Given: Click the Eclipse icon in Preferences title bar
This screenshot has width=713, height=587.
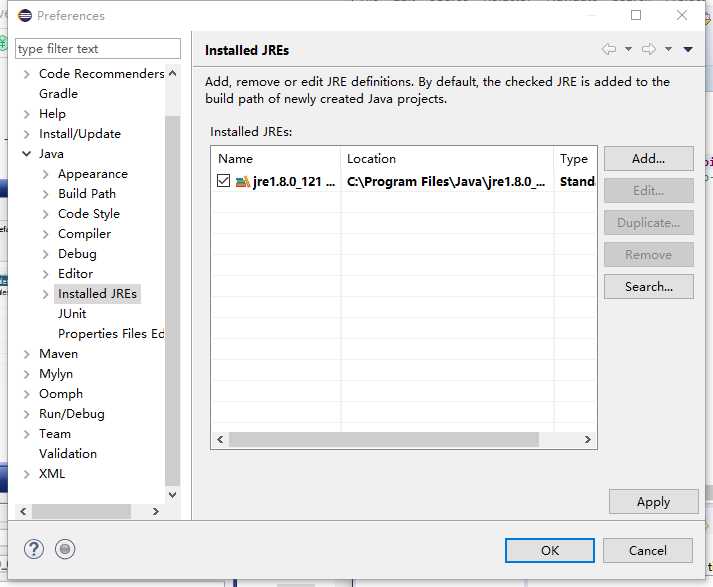Looking at the screenshot, I should [25, 15].
